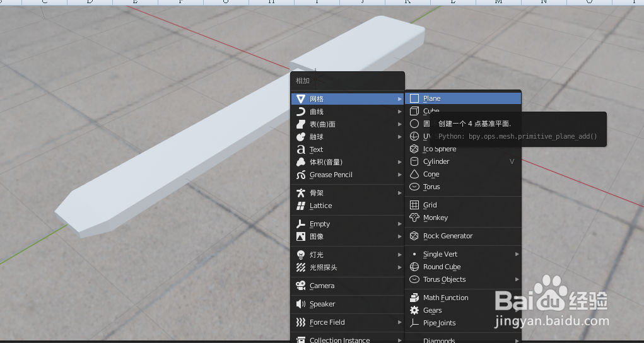The height and width of the screenshot is (343, 644).
Task: Open the 曲线 curve submenu
Action: point(348,112)
